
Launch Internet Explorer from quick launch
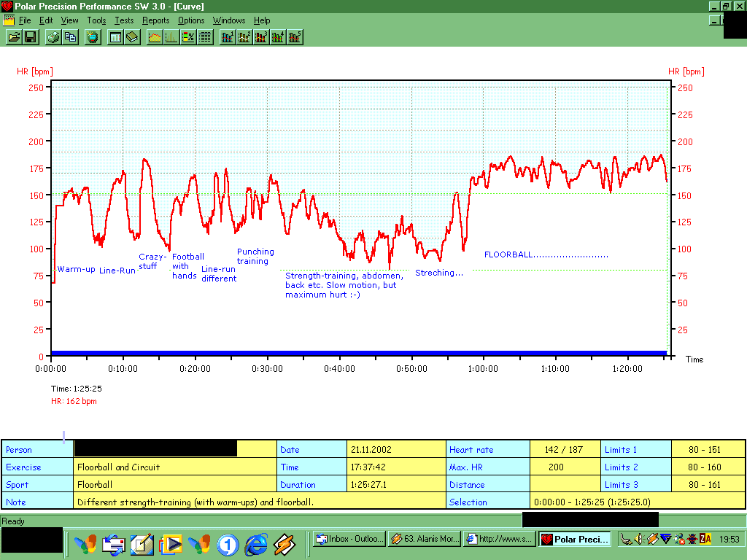[256, 544]
